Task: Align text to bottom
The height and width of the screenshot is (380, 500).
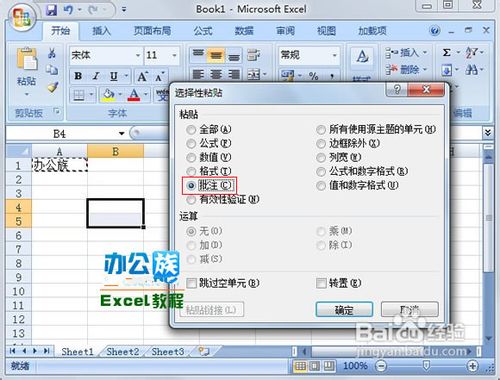Action: pyautogui.click(x=234, y=57)
